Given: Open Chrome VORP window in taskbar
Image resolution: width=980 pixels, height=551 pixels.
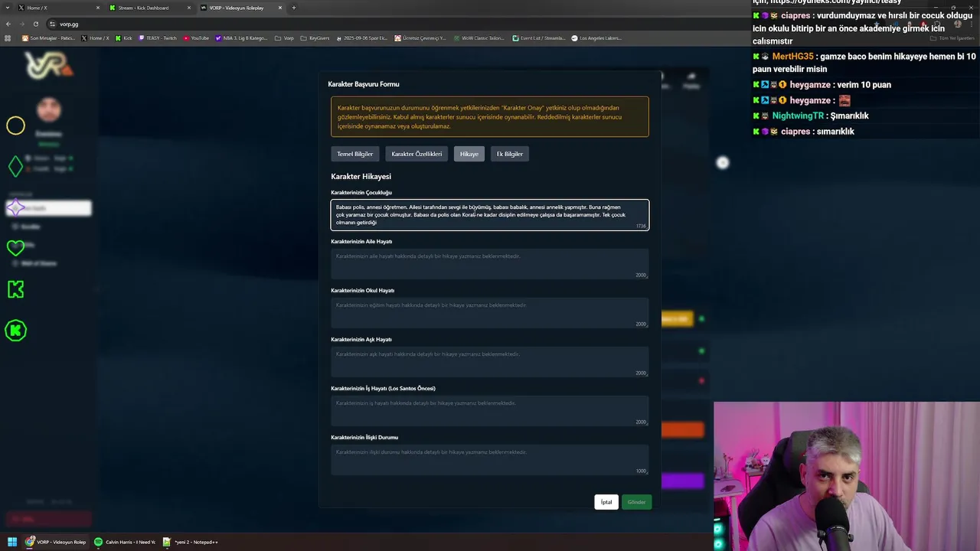Looking at the screenshot, I should [55, 542].
